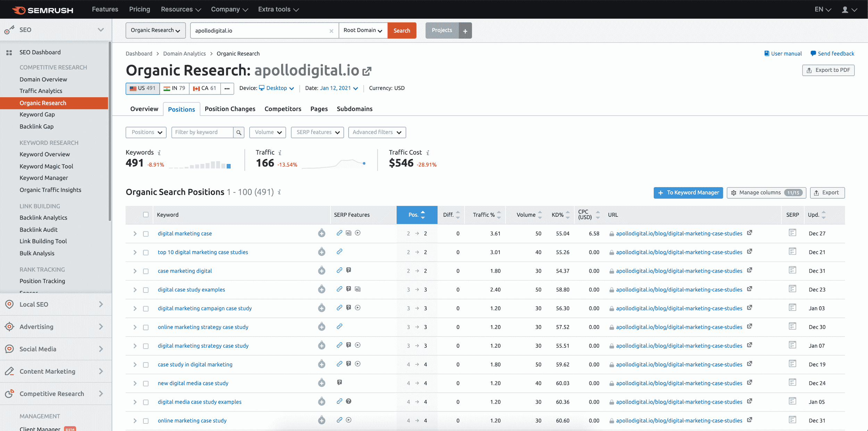Click the Semrush logo
The height and width of the screenshot is (431, 868).
pyautogui.click(x=42, y=10)
